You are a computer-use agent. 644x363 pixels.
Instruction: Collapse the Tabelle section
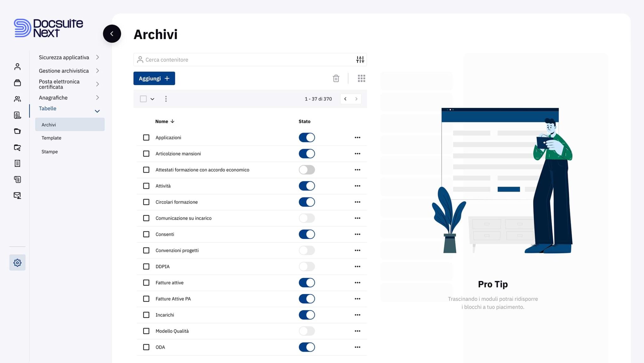(97, 111)
